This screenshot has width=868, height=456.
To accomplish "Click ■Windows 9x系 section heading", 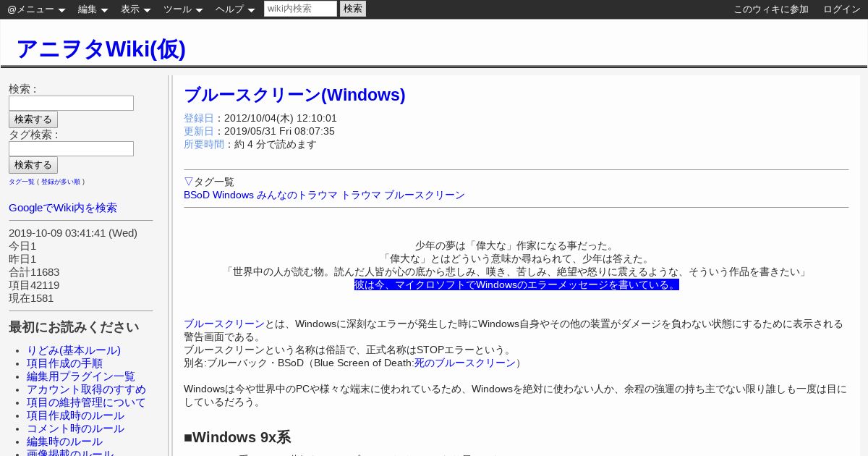I will click(x=237, y=437).
